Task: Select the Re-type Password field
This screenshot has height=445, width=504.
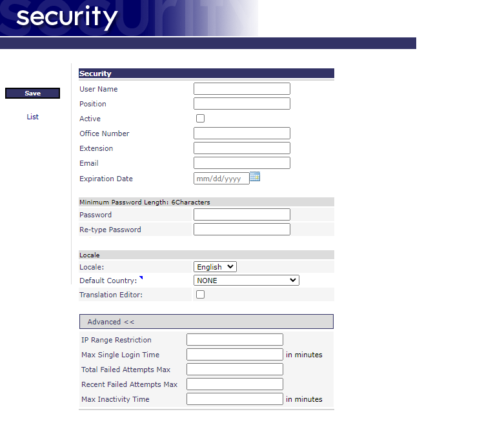Action: point(241,230)
